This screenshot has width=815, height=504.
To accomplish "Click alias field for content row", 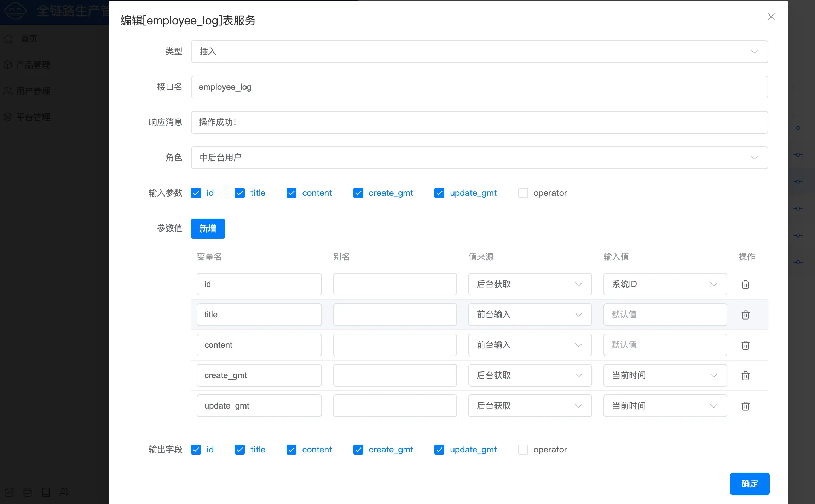I will pos(395,345).
